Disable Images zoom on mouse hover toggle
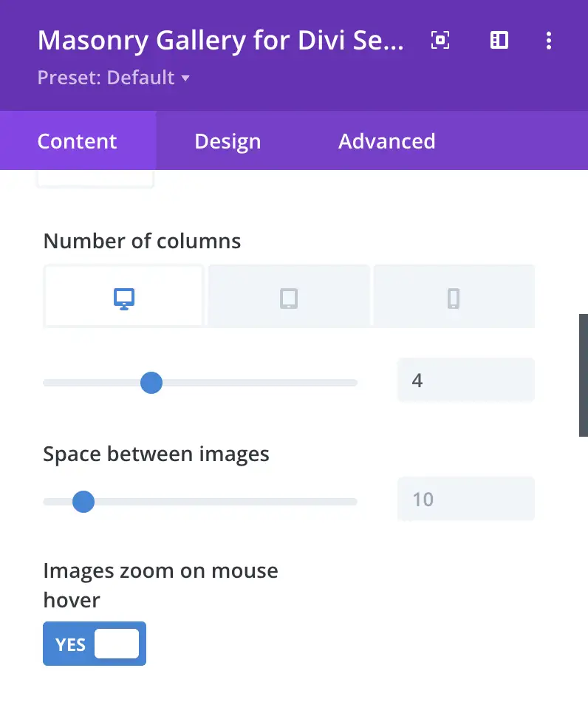This screenshot has width=588, height=702. click(95, 644)
